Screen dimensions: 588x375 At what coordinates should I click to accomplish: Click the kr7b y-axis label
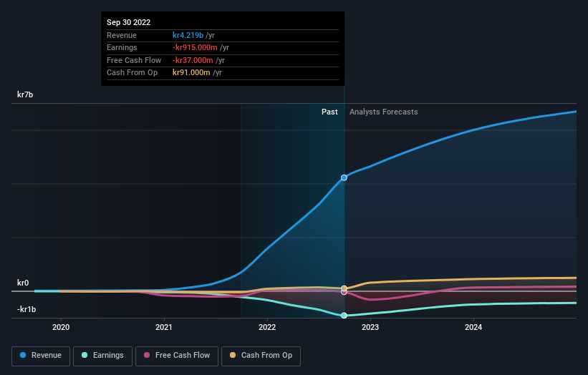tap(25, 94)
